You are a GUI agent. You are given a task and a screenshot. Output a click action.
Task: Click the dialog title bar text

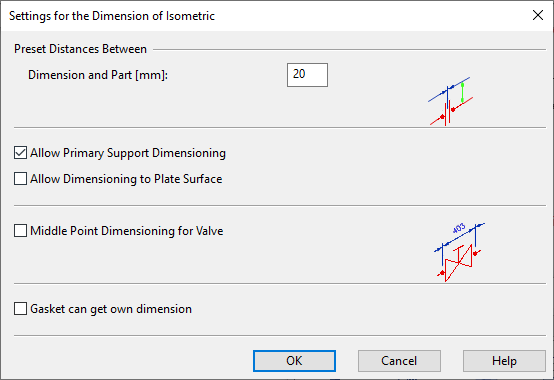pyautogui.click(x=112, y=16)
